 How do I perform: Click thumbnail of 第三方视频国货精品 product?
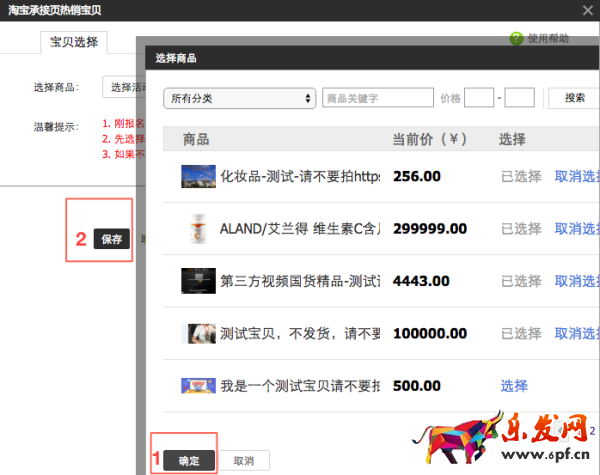[198, 281]
